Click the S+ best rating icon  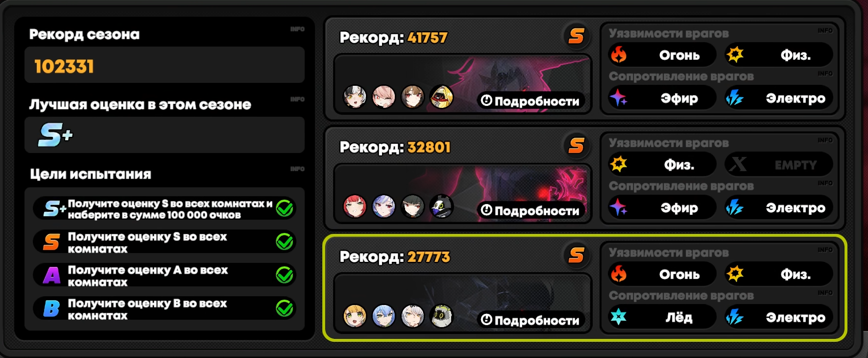click(x=55, y=135)
